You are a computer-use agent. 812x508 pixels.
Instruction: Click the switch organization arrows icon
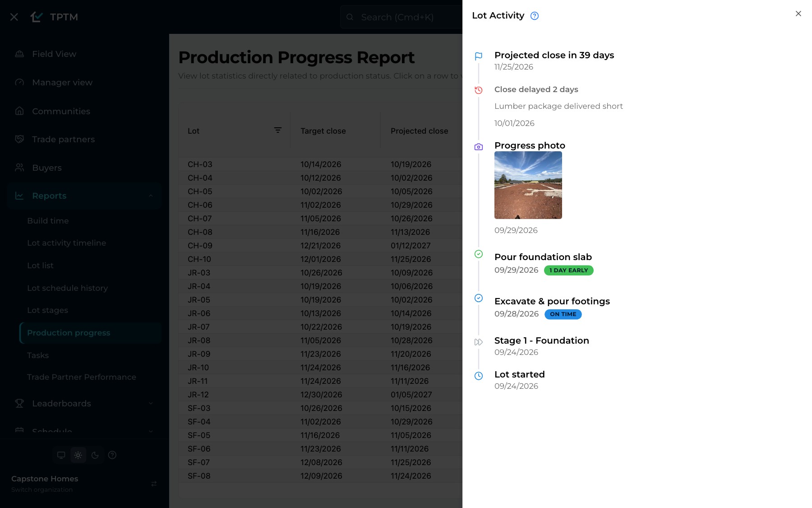pos(154,484)
